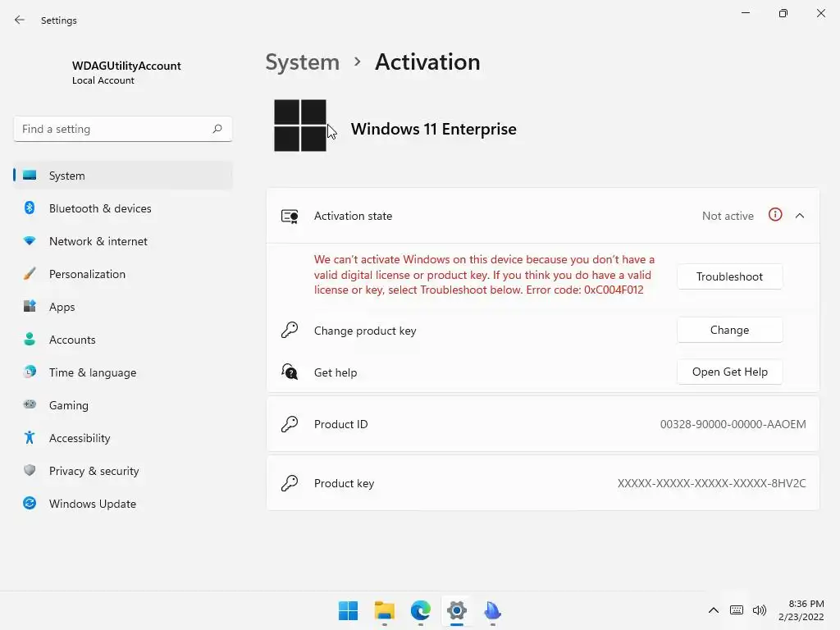Open Time & language settings
Image resolution: width=840 pixels, height=630 pixels.
[123, 372]
